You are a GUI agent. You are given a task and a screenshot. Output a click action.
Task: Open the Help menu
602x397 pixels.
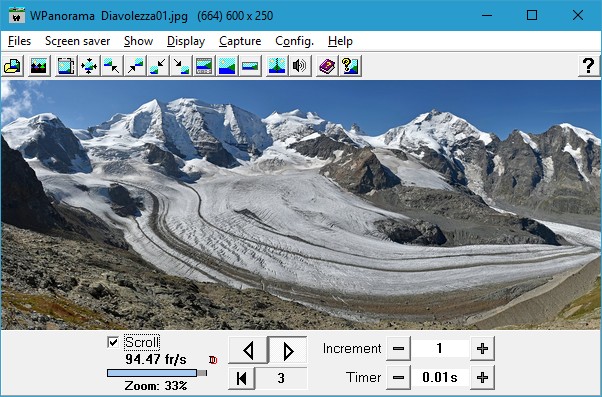coord(340,41)
